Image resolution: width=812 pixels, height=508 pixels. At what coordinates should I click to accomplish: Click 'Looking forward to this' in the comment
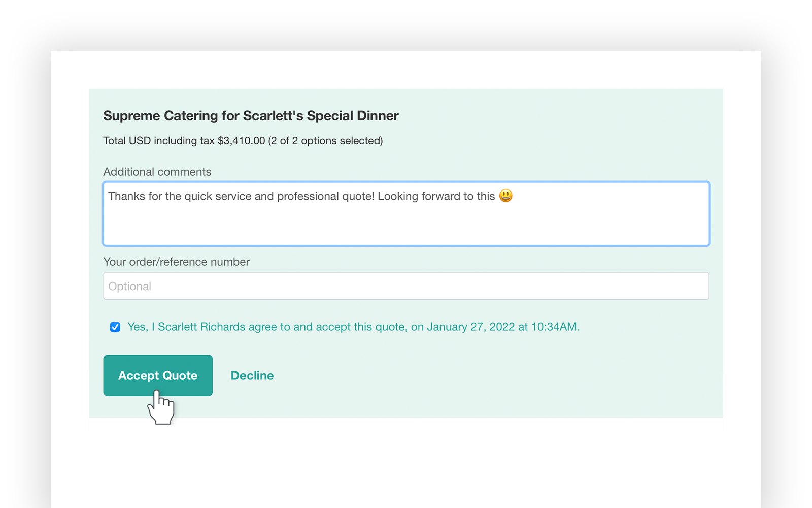coord(436,196)
